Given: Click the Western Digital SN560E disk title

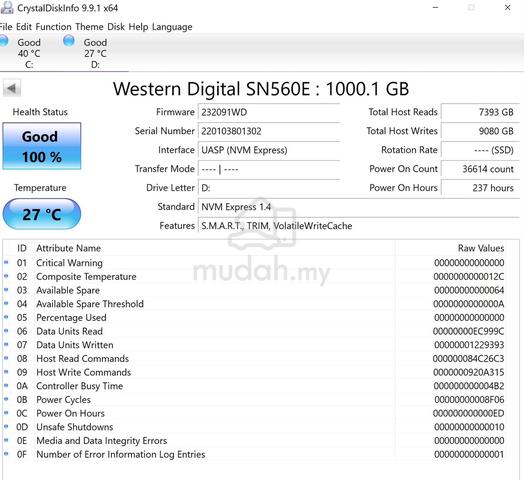Looking at the screenshot, I should click(x=261, y=89).
